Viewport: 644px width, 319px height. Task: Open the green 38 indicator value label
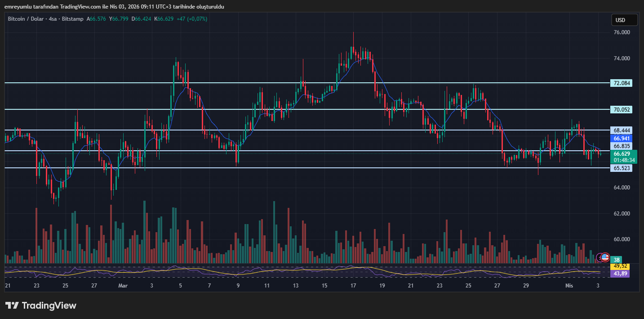point(617,260)
